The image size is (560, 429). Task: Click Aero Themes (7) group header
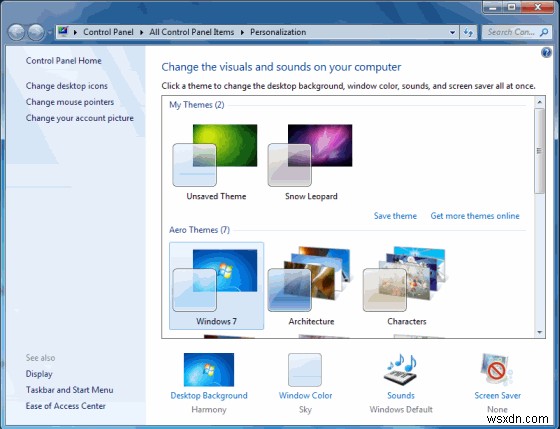199,230
